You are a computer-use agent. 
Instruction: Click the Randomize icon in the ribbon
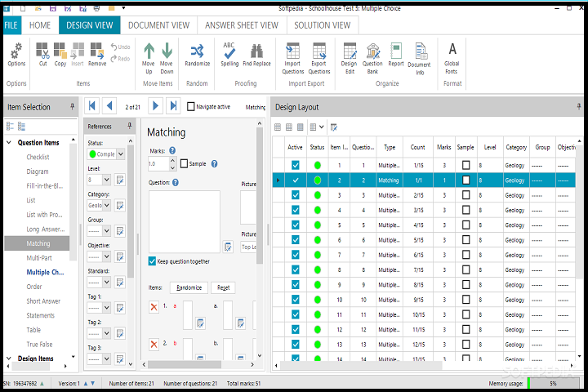tap(197, 52)
